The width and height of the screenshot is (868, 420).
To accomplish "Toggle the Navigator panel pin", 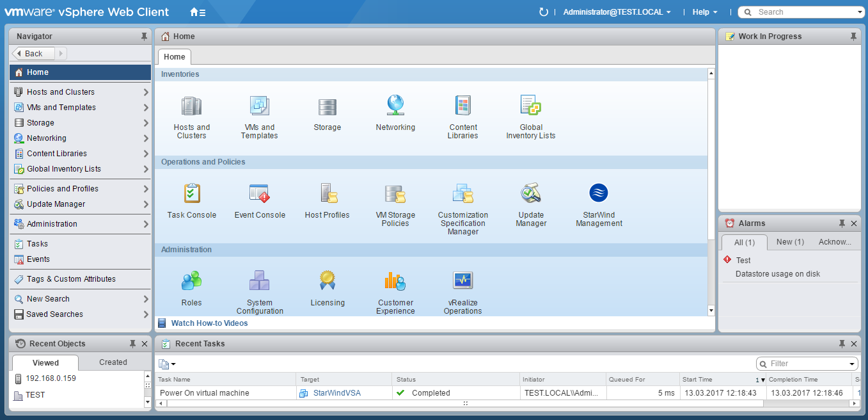I will click(145, 36).
